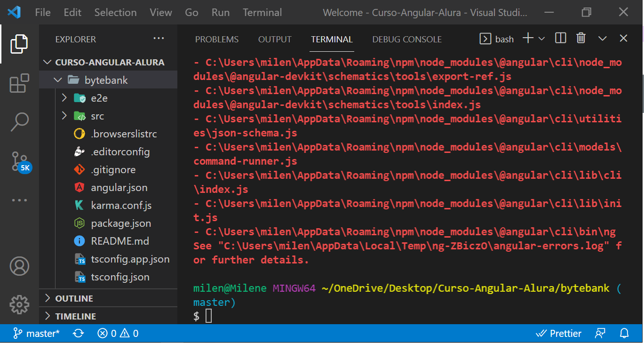Expand the e2e folder
Image resolution: width=644 pixels, height=343 pixels.
pos(108,98)
